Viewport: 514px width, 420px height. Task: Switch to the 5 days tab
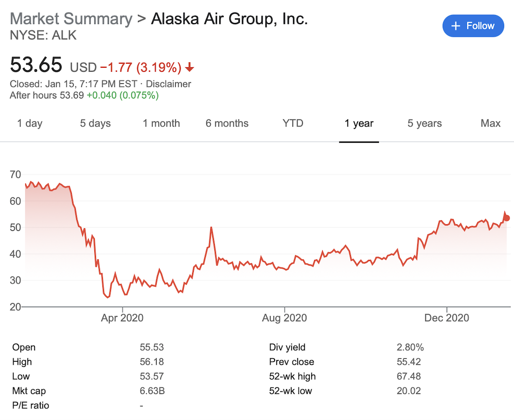[95, 123]
